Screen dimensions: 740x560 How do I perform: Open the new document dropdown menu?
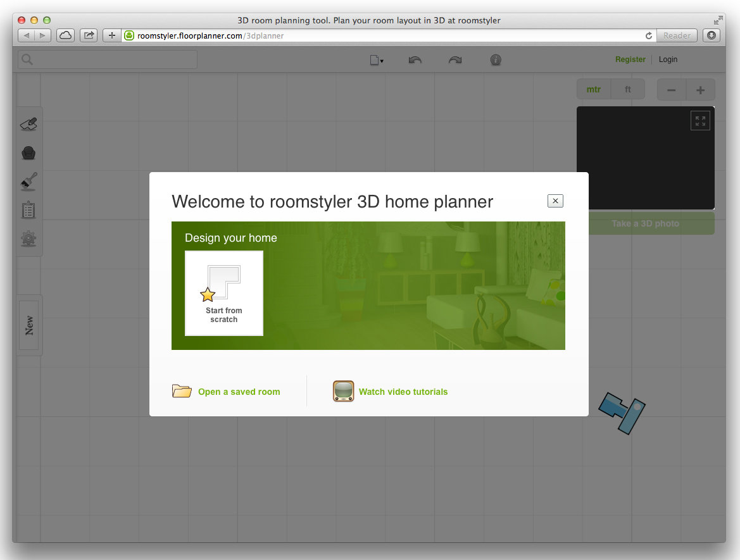[x=377, y=60]
